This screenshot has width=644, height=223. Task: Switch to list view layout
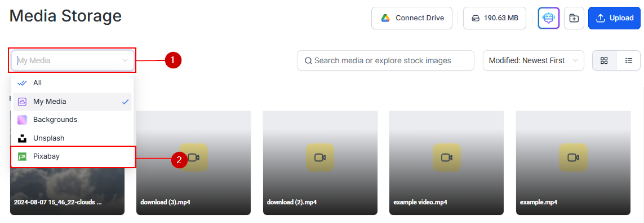[x=628, y=60]
